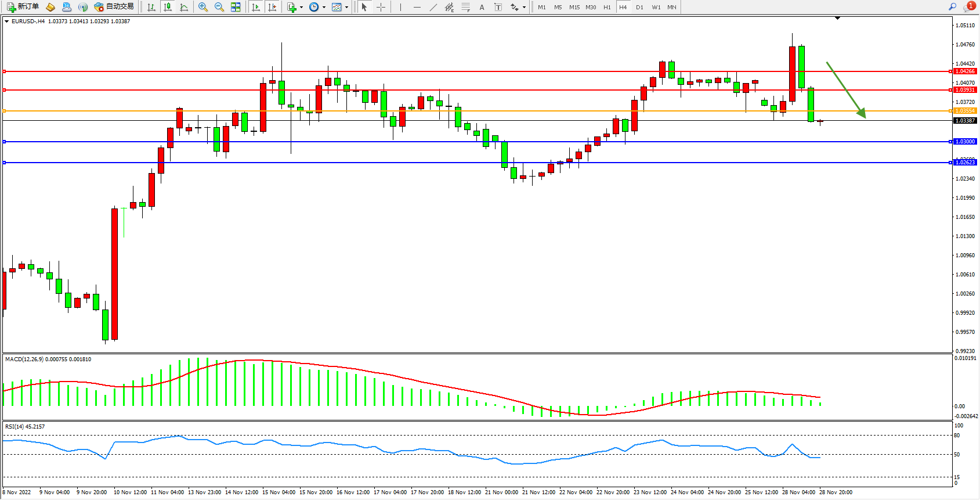Expand the periodicity clock dropdown arrow
The width and height of the screenshot is (980, 500).
click(324, 8)
